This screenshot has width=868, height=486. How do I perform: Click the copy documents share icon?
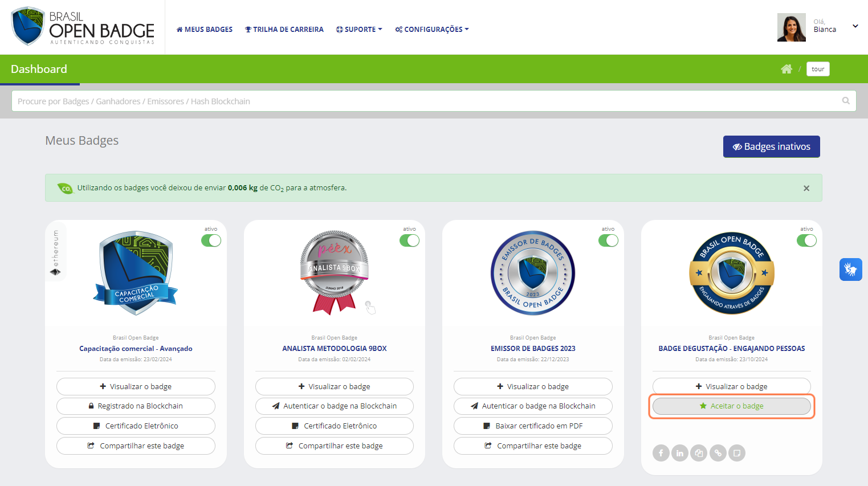699,453
